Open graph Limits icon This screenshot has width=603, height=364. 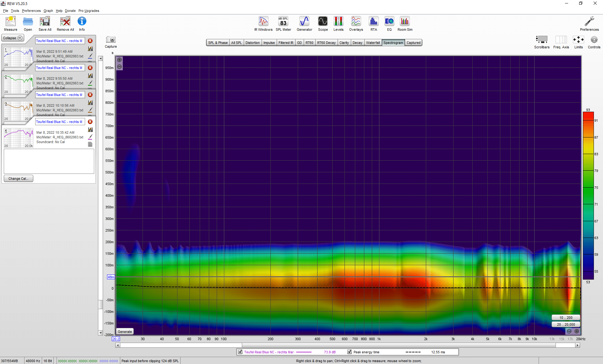coord(579,40)
